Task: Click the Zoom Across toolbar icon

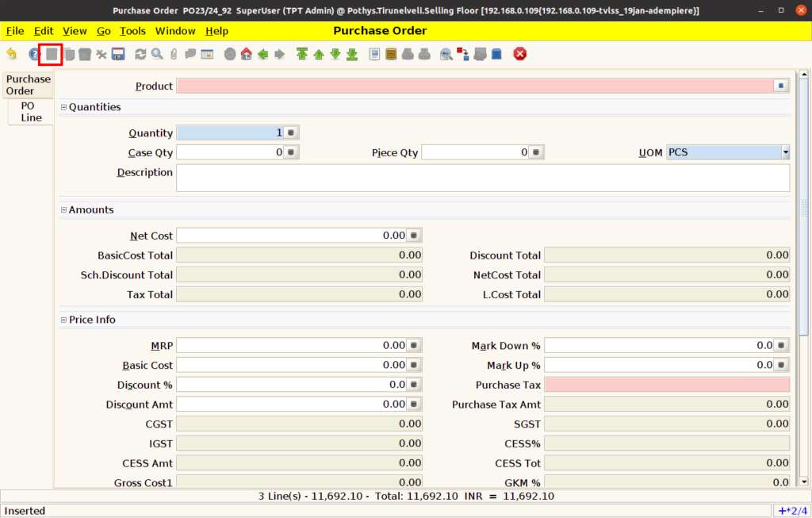Action: (x=446, y=54)
